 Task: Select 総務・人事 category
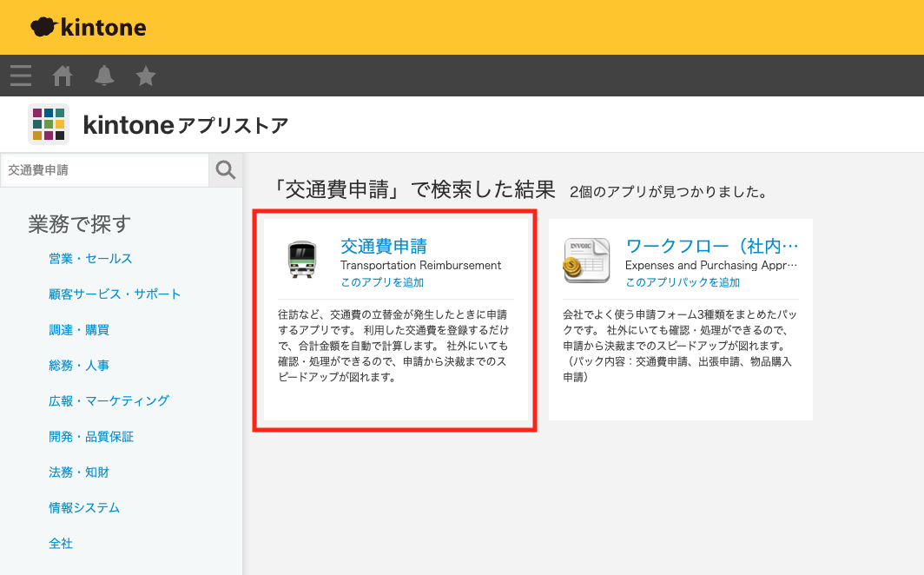79,366
